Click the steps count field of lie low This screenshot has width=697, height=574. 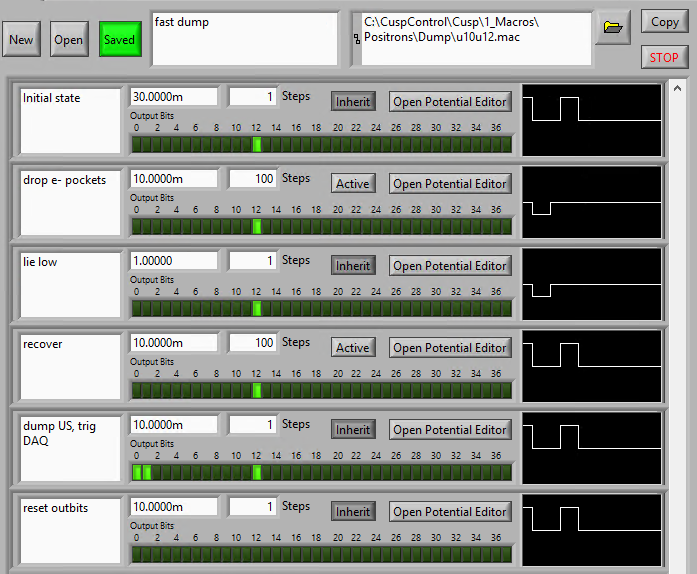click(x=253, y=261)
